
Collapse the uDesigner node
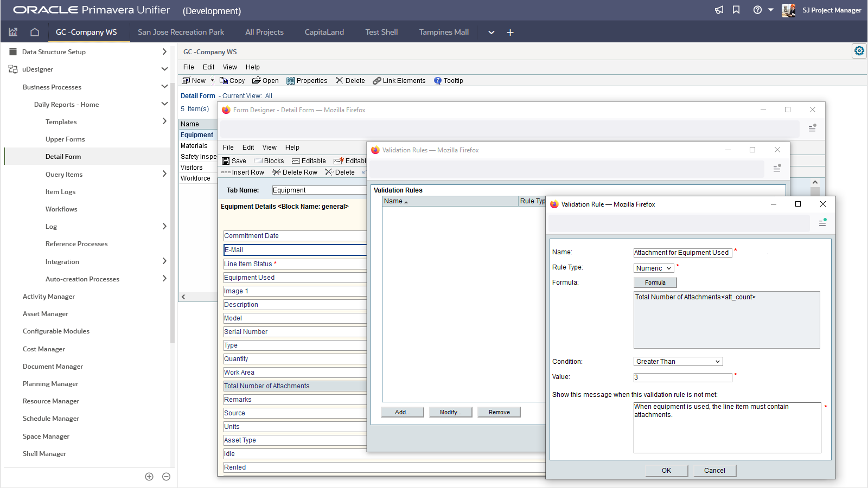[x=164, y=69]
